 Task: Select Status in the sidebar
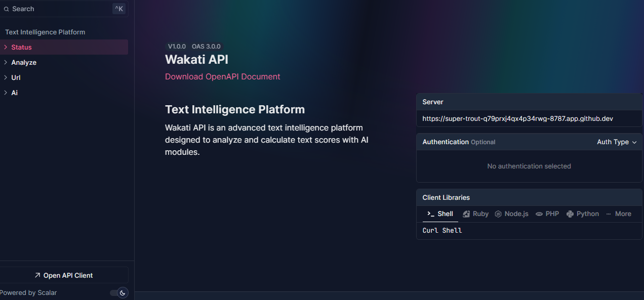click(21, 47)
